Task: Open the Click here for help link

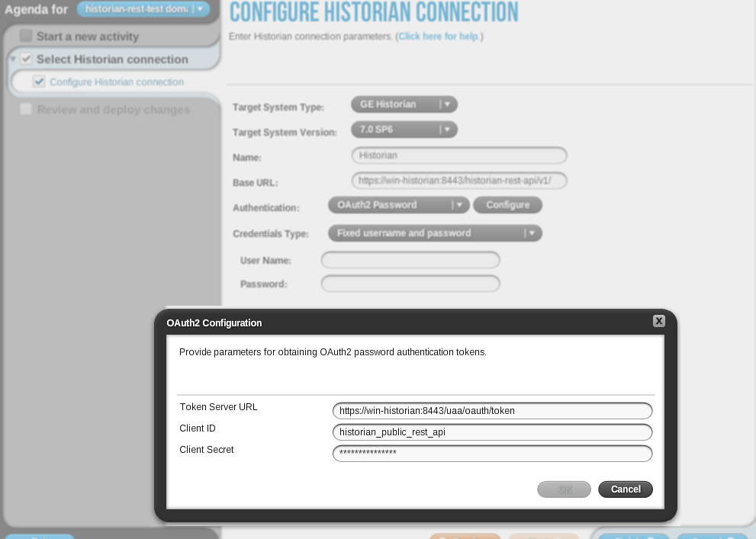Action: [x=439, y=36]
